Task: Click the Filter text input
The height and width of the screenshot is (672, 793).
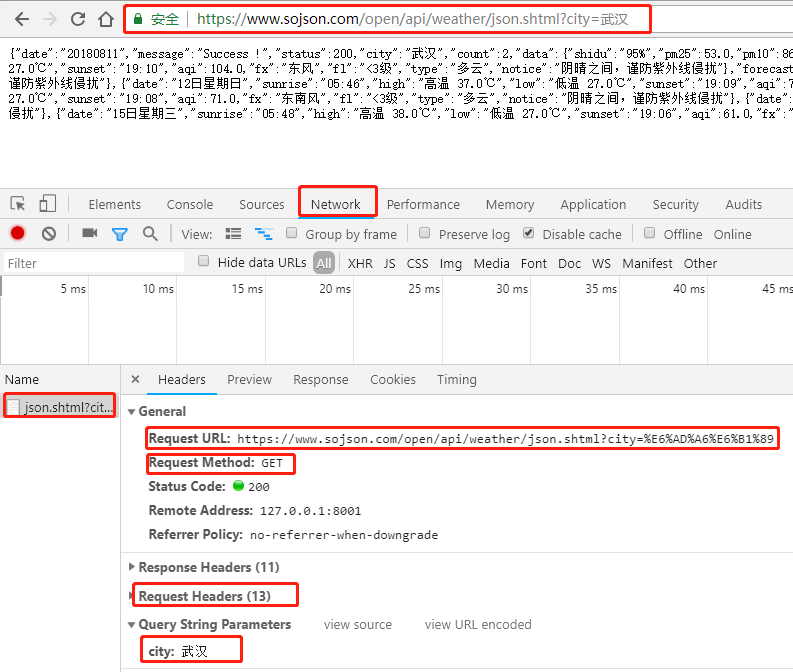Action: click(x=94, y=263)
